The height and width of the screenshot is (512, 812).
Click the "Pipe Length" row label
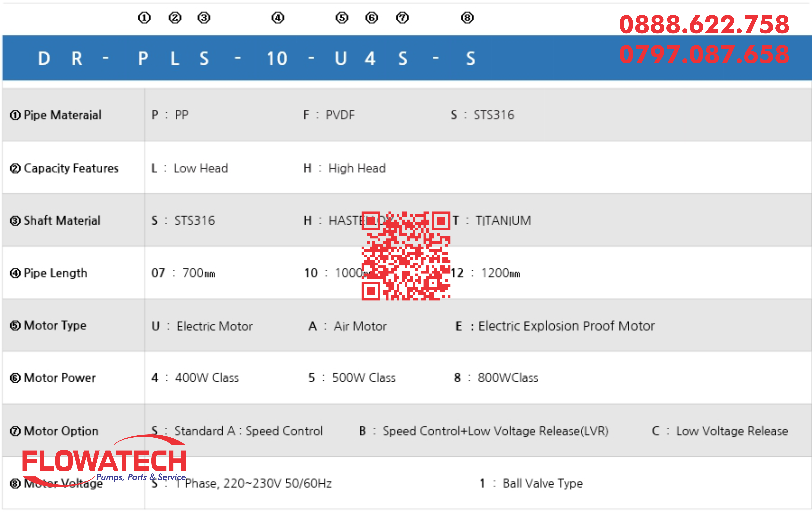point(48,273)
